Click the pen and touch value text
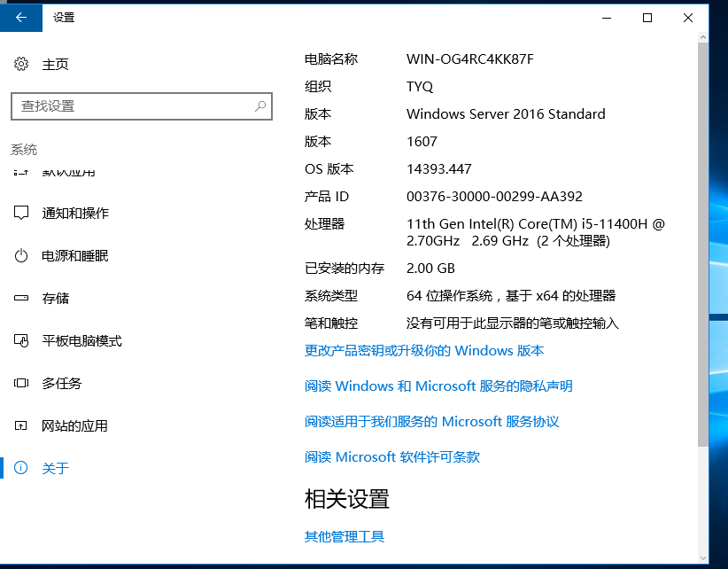 (x=513, y=323)
